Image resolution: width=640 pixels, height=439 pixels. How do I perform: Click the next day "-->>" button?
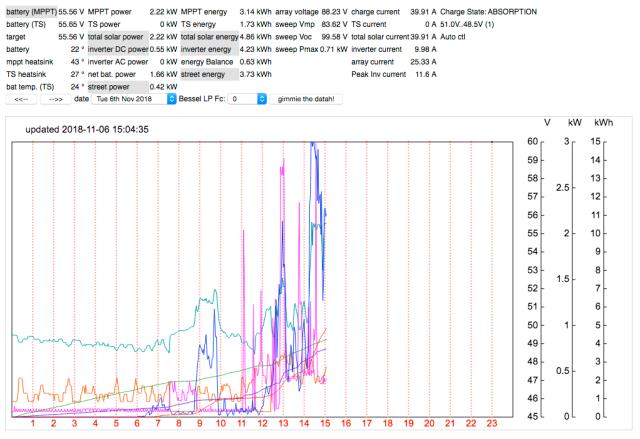click(56, 100)
